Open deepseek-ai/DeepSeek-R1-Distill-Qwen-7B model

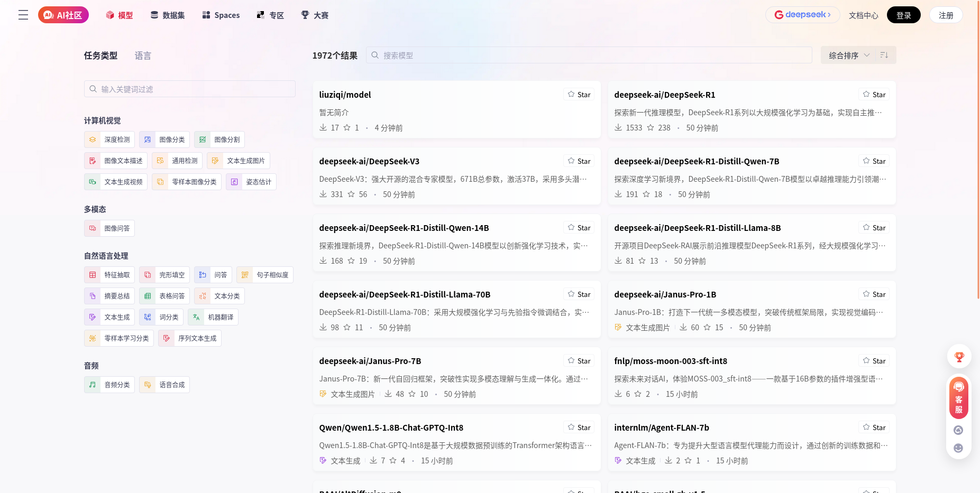coord(697,161)
